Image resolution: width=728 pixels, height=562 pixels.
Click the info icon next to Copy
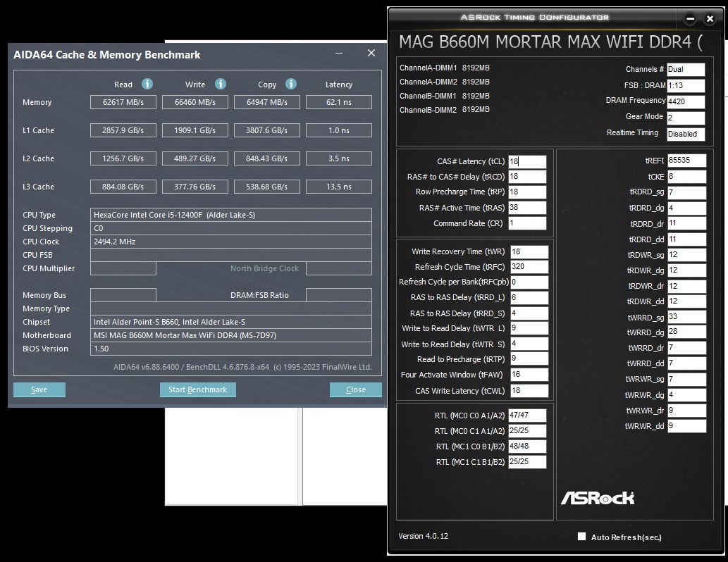click(x=291, y=84)
